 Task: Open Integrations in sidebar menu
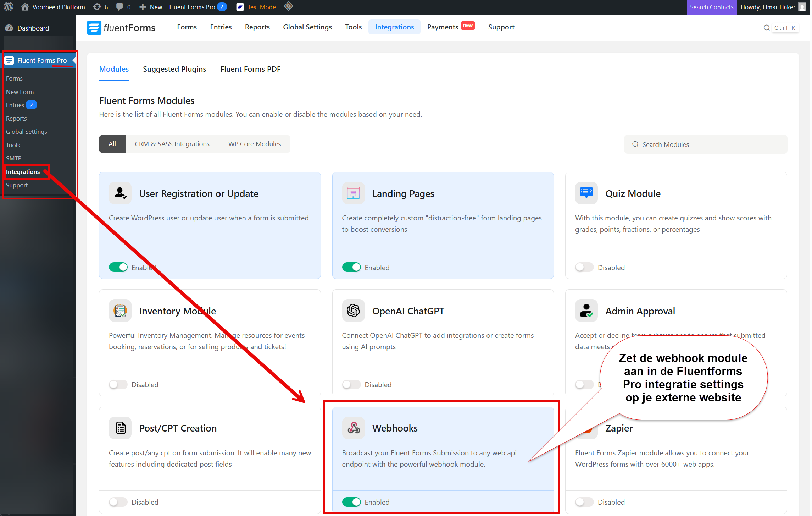23,172
